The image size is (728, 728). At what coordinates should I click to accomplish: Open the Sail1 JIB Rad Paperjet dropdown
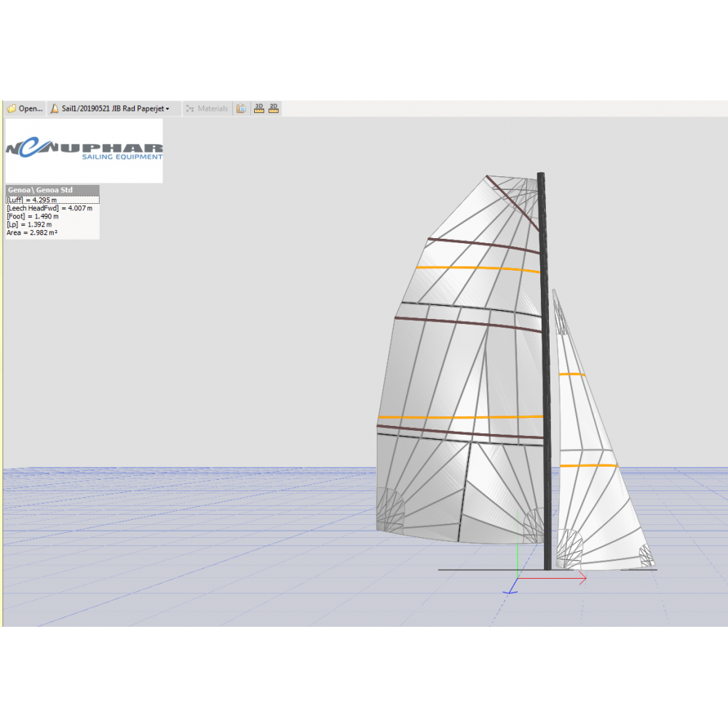[x=115, y=108]
